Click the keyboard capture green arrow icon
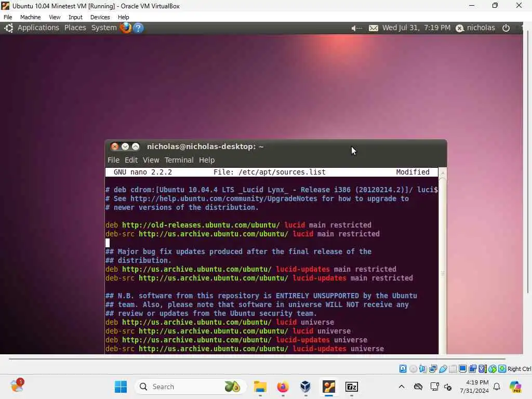Image resolution: width=532 pixels, height=399 pixels. point(502,369)
